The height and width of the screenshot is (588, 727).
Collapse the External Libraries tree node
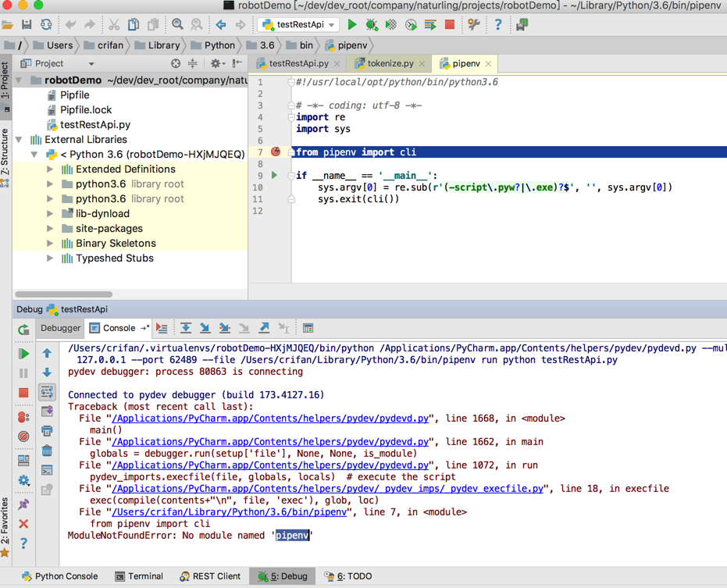pos(20,140)
